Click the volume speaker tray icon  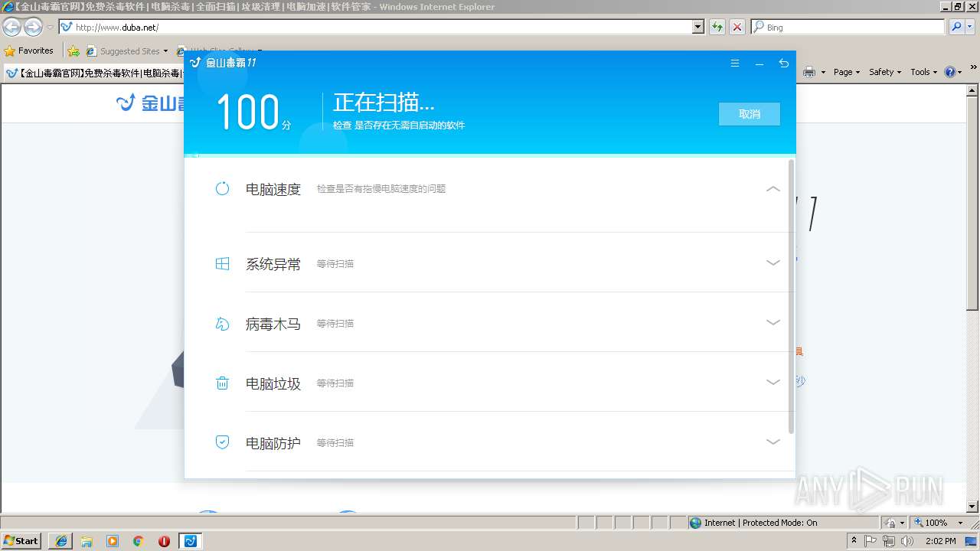[907, 540]
